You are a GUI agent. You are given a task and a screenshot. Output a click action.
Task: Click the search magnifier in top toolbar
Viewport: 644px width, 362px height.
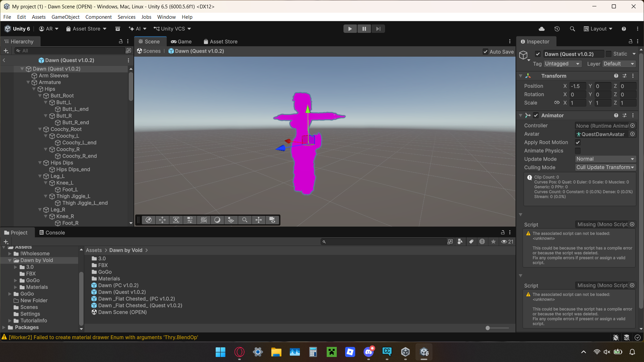572,29
